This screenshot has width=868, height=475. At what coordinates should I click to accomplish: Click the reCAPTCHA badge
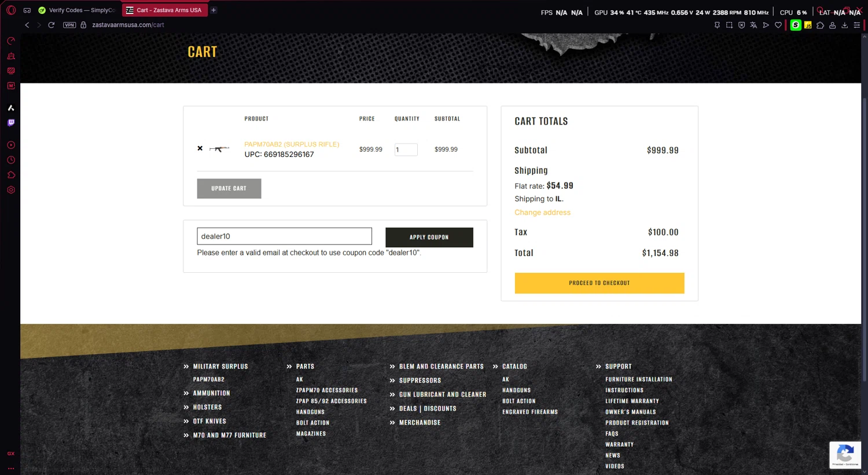click(845, 455)
